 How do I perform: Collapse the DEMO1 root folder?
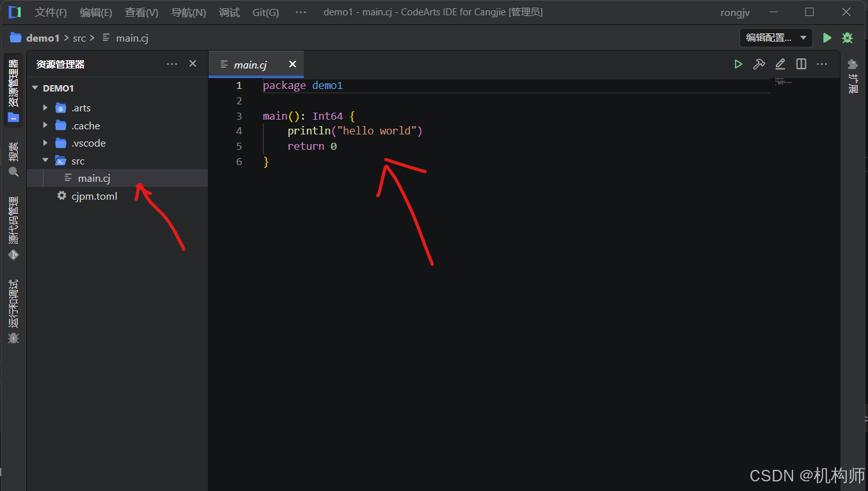pos(35,88)
